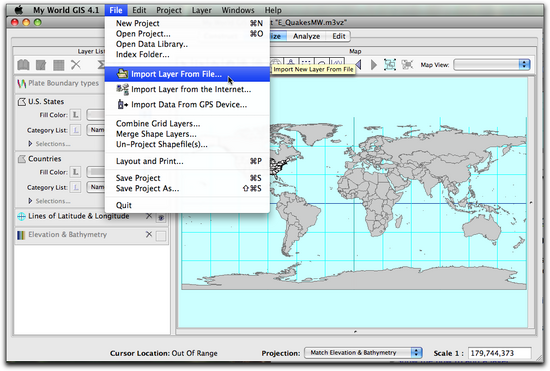The image size is (550, 371).
Task: Open Countries Category List dropdown
Action: 96,187
